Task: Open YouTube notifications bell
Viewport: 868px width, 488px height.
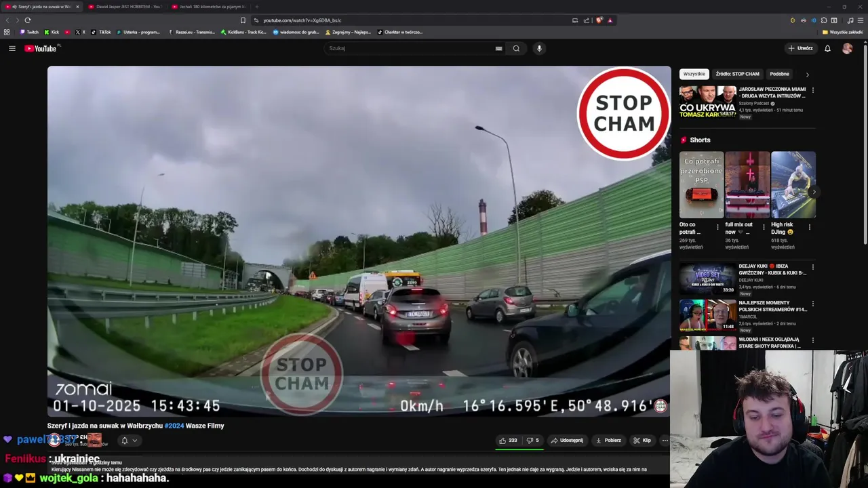Action: [827, 48]
